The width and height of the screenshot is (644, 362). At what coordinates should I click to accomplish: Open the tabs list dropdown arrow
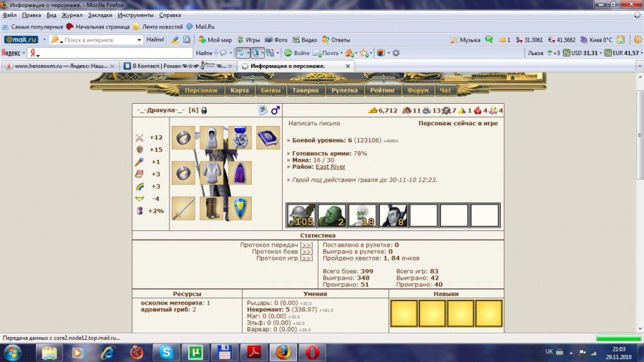[640, 66]
